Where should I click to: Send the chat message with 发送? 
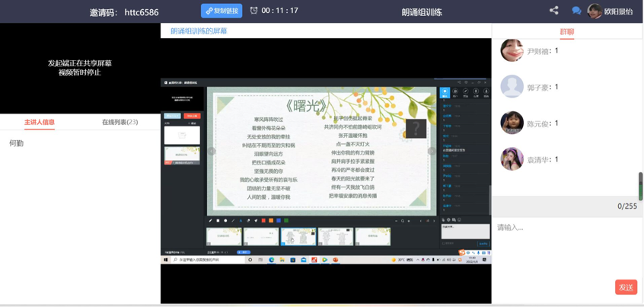625,287
